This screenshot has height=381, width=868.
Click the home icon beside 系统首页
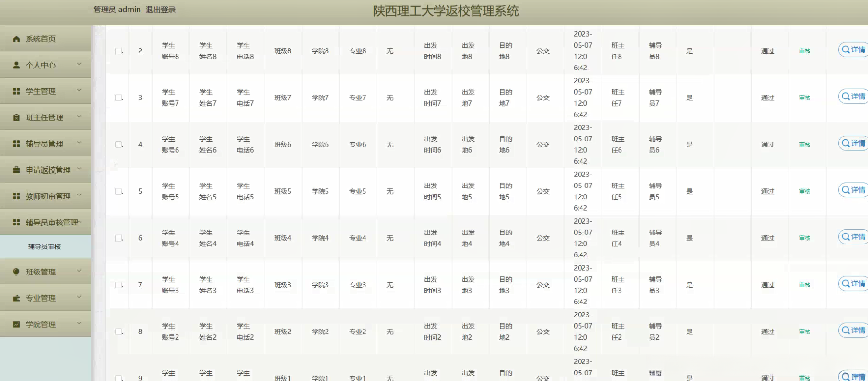(x=16, y=39)
